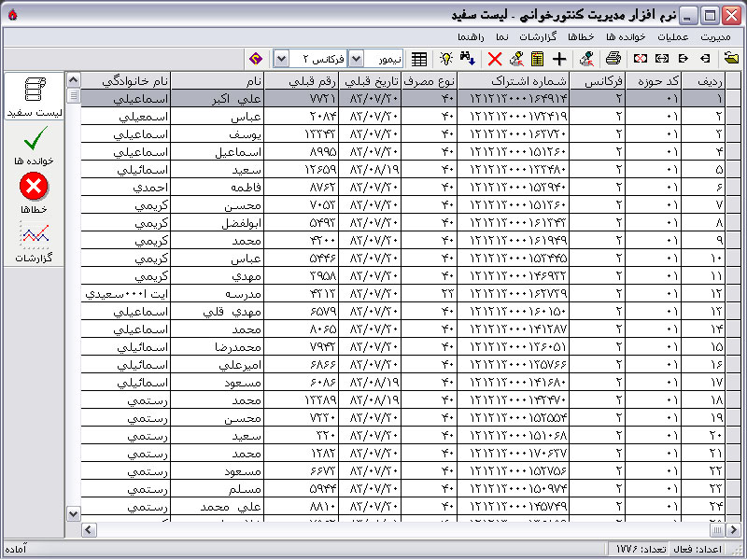The image size is (747, 560).
Task: Click the red X delete toolbar icon
Action: [x=495, y=59]
